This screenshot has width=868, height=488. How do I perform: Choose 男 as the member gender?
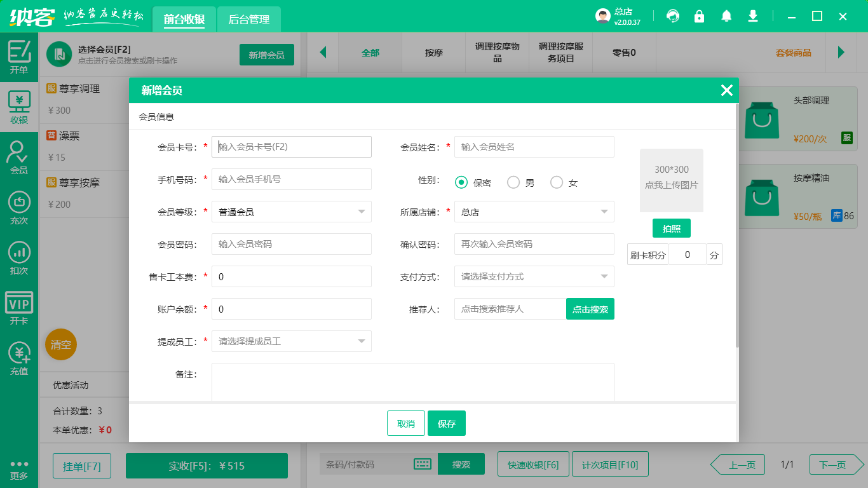[513, 182]
